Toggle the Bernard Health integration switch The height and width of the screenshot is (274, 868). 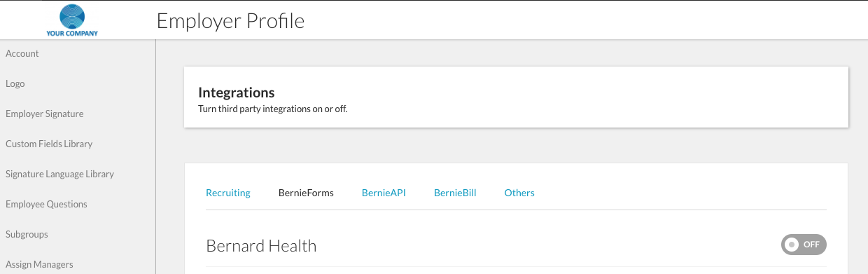(804, 245)
